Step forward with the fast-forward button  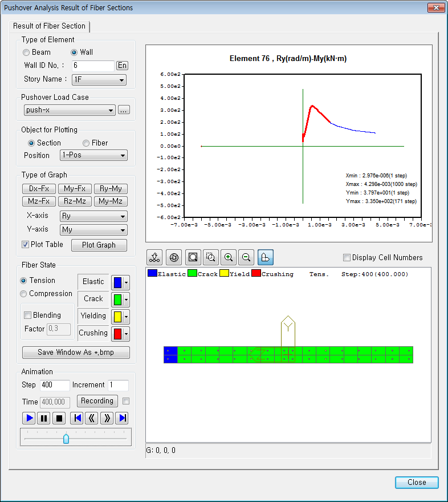point(107,418)
